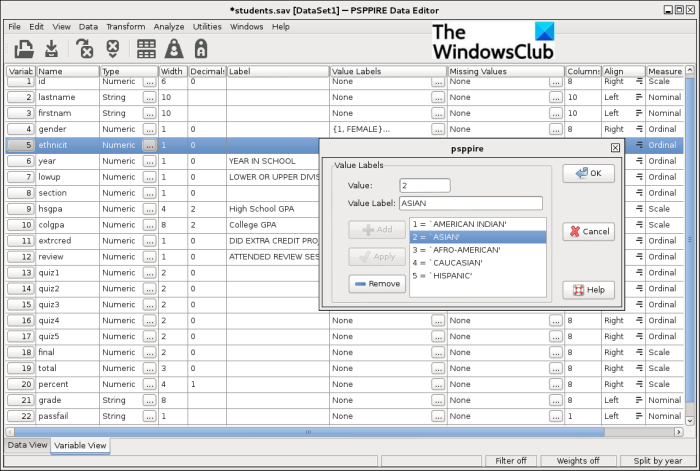Click the Apply button in Value Labels
The image size is (700, 471).
[377, 257]
